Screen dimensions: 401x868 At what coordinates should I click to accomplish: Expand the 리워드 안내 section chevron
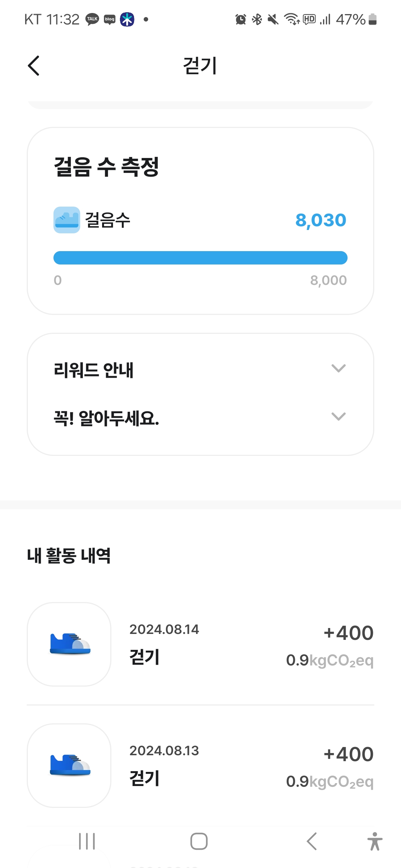coord(338,368)
